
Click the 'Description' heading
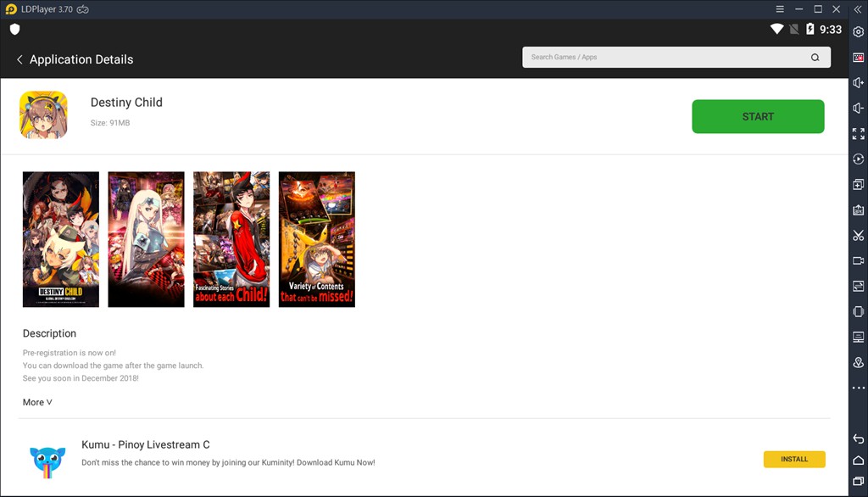pyautogui.click(x=49, y=333)
